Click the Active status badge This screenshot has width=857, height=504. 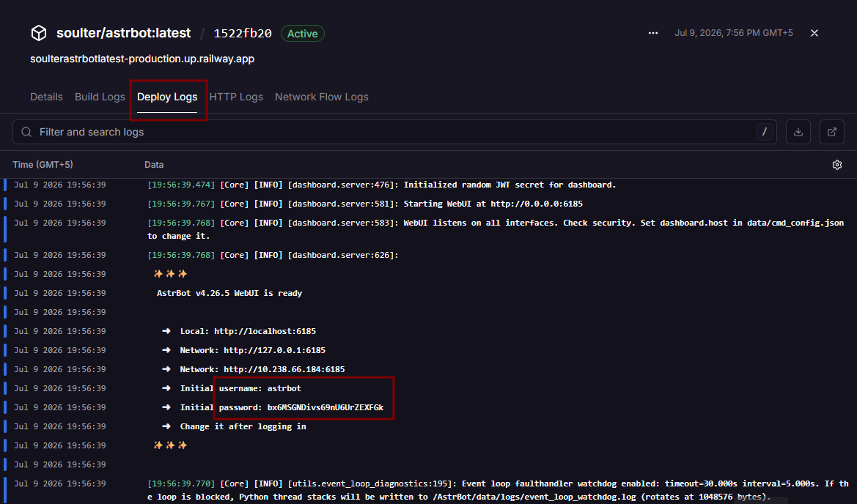point(302,33)
